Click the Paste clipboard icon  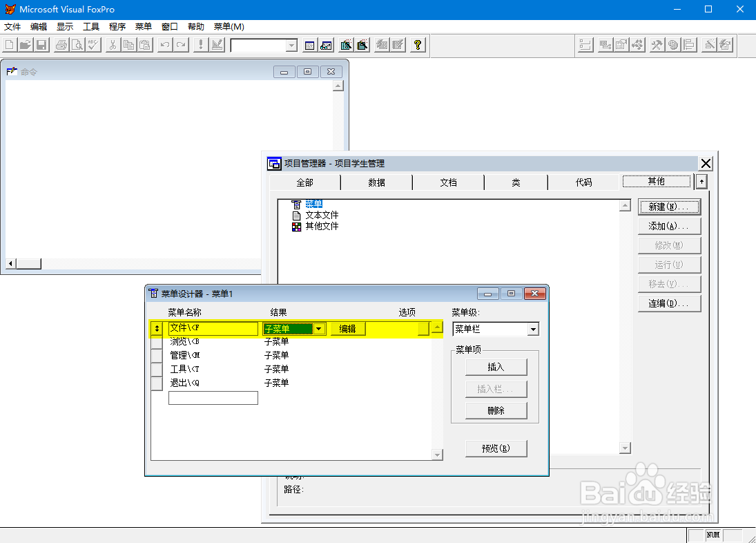click(x=145, y=46)
